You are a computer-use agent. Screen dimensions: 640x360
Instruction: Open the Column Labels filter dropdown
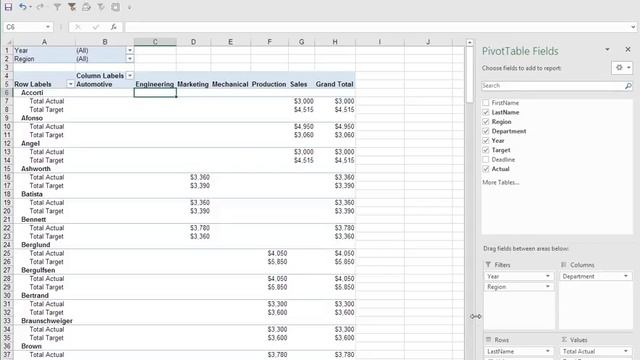pos(130,76)
